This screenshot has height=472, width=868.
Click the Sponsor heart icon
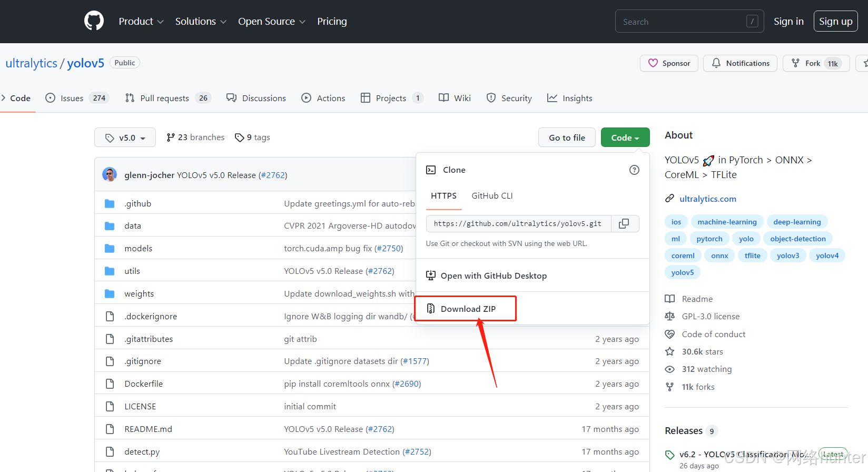click(653, 63)
